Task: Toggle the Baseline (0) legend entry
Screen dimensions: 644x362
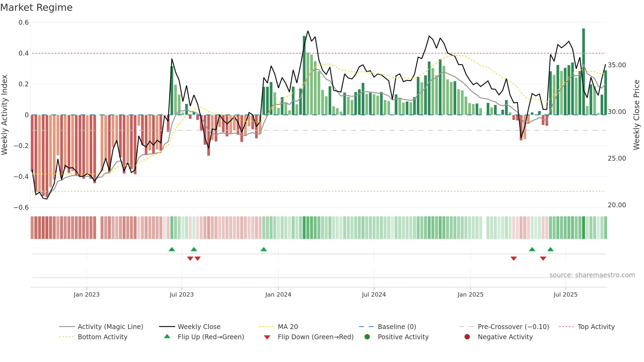Action: 387,327
